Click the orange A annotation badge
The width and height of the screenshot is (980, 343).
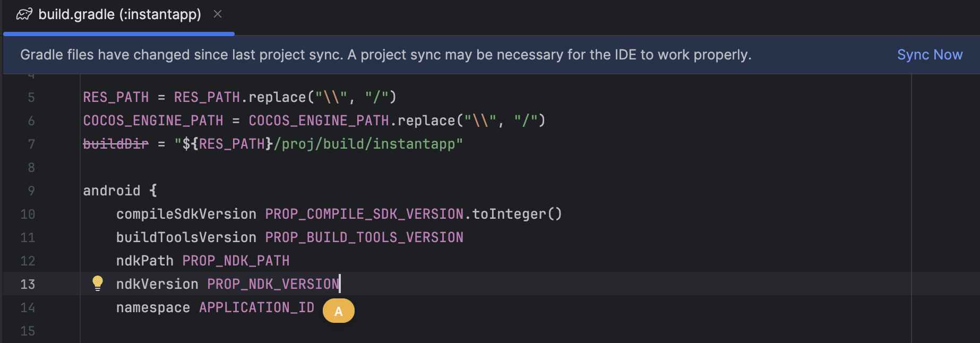coord(339,311)
